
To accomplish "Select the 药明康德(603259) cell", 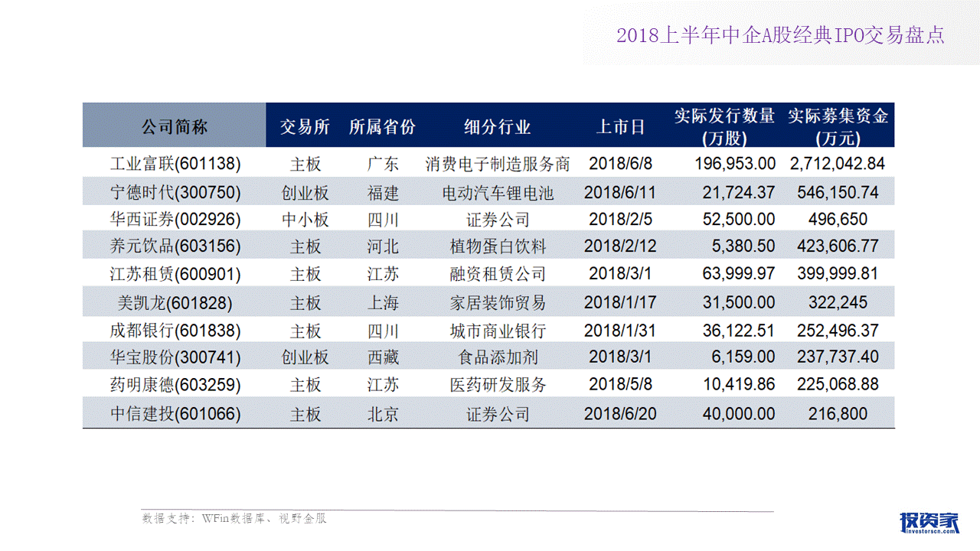I will (x=175, y=384).
